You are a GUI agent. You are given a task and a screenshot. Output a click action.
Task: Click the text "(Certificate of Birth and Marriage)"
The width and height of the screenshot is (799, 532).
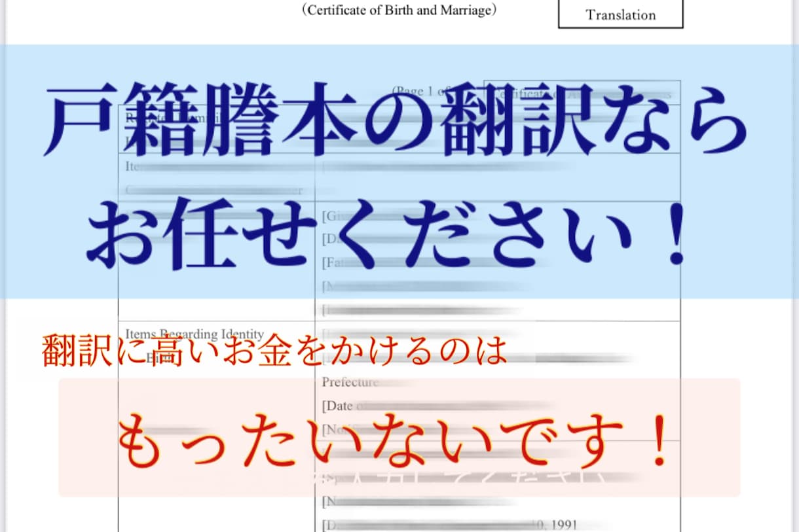pos(399,10)
